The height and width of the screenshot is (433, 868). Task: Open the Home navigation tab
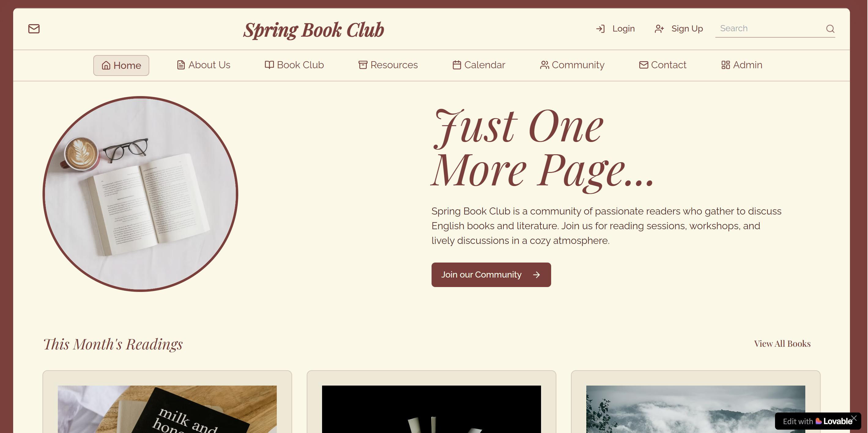[x=121, y=65]
